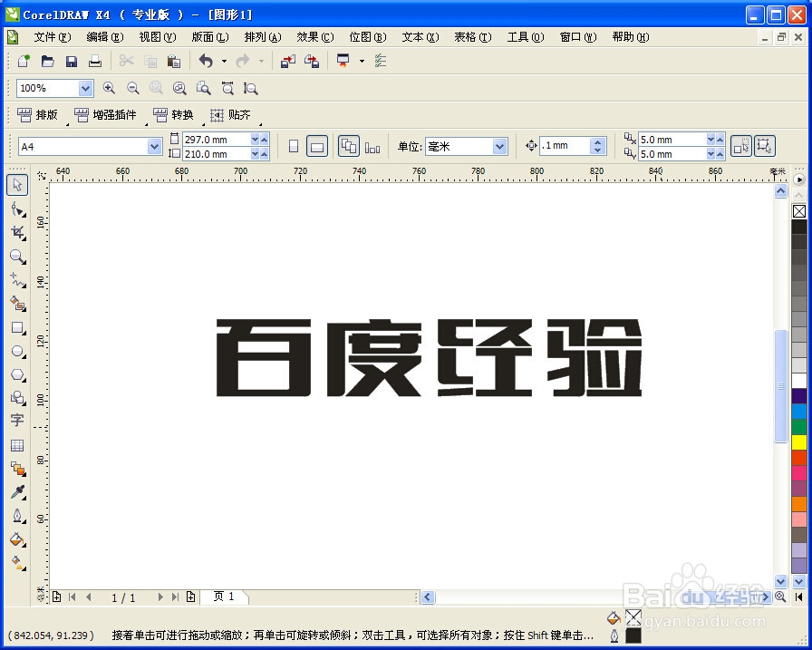Set portrait page orientation
The height and width of the screenshot is (650, 812).
tap(293, 147)
